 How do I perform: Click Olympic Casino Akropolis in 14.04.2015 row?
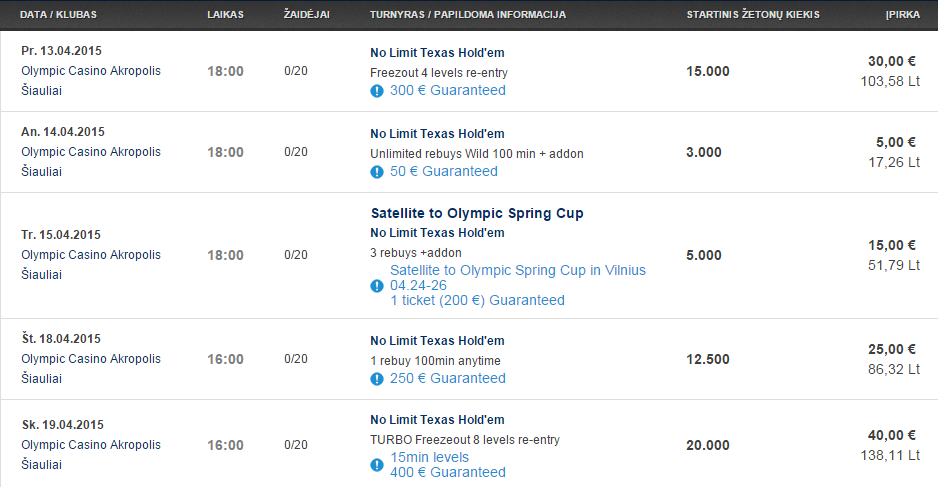[91, 152]
